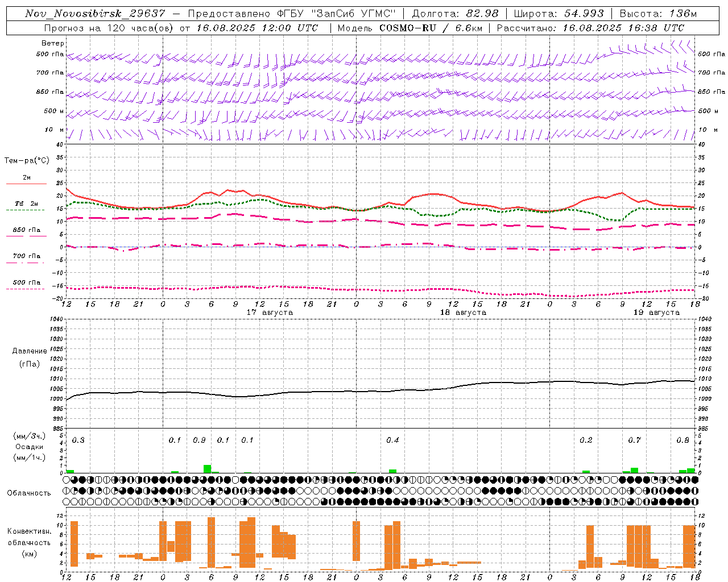This screenshot has height=582, width=728.
Task: Click the station title Nov_Novosibirsk_29637
Action: click(x=95, y=14)
